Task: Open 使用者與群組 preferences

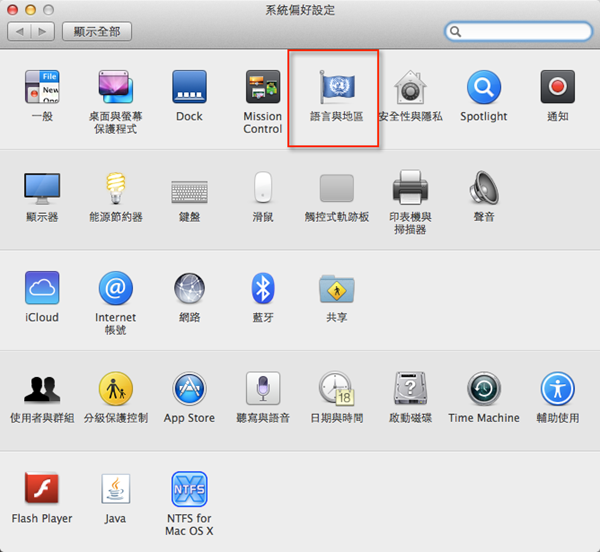Action: click(42, 389)
